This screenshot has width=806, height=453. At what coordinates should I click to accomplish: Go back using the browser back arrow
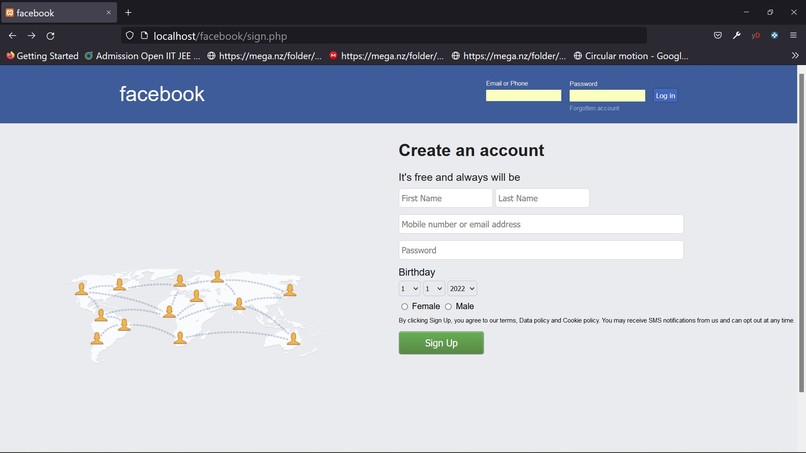12,36
